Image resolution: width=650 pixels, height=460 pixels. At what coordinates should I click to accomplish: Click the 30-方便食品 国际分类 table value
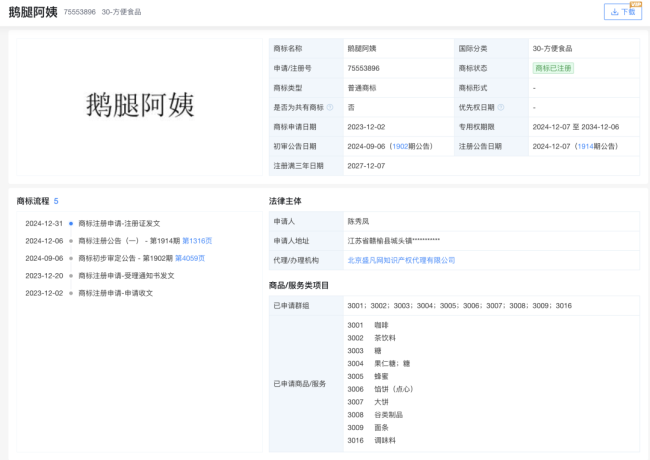552,48
